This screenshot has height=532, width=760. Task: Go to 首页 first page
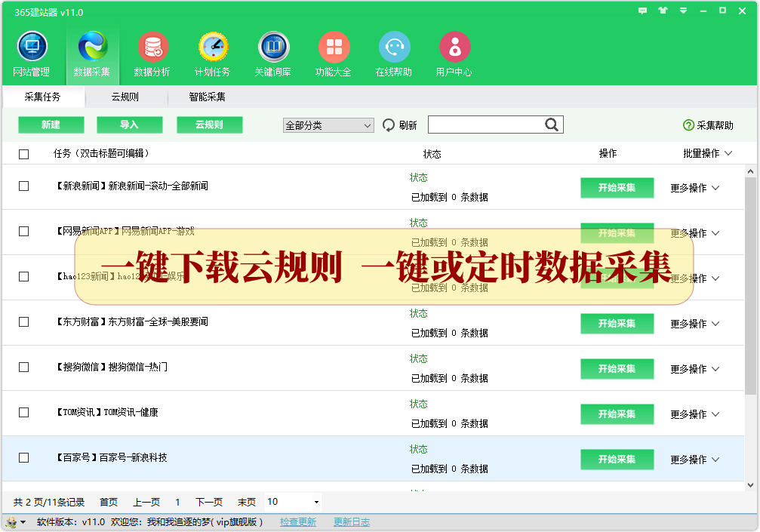[109, 503]
